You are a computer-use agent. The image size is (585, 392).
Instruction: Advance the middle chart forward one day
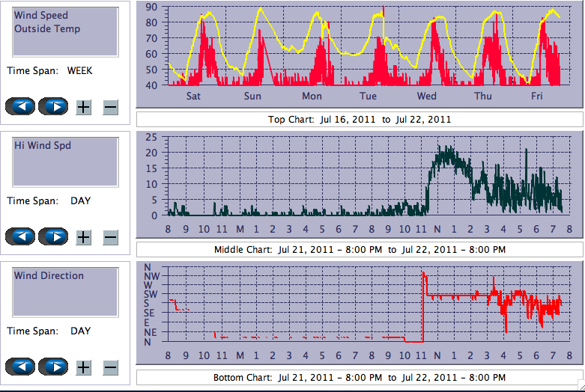point(53,237)
